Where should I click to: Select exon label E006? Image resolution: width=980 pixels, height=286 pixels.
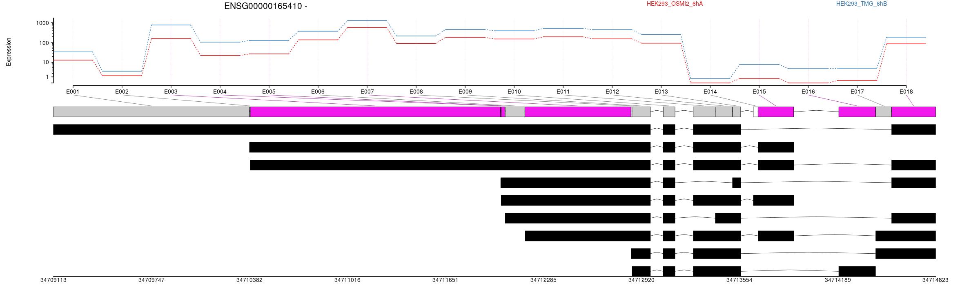coord(318,92)
